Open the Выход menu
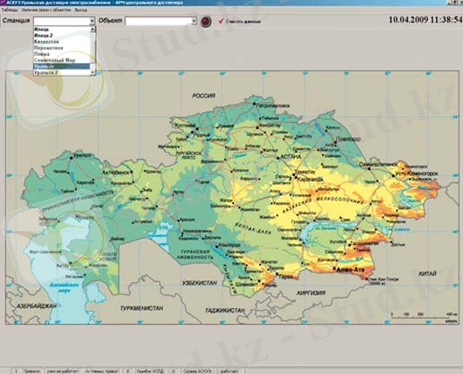 pos(81,10)
